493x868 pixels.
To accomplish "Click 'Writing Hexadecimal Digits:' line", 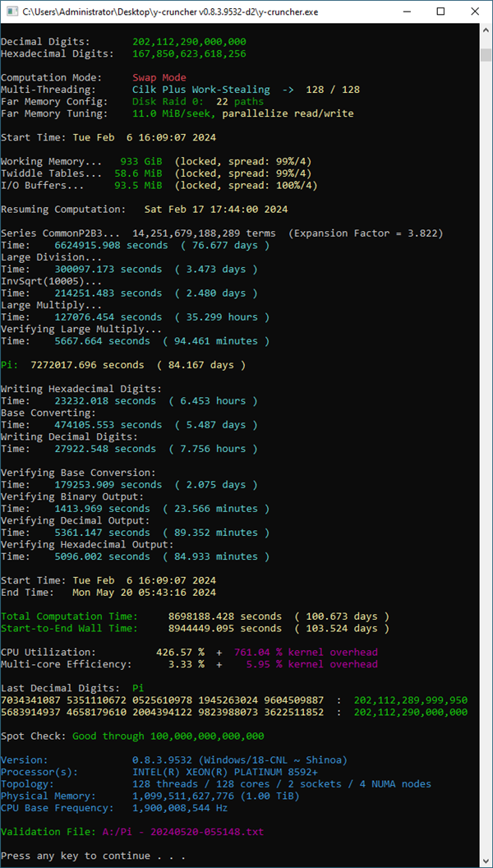I will coord(81,389).
